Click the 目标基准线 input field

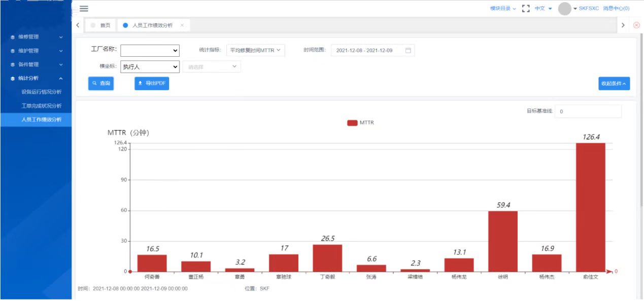[x=588, y=111]
